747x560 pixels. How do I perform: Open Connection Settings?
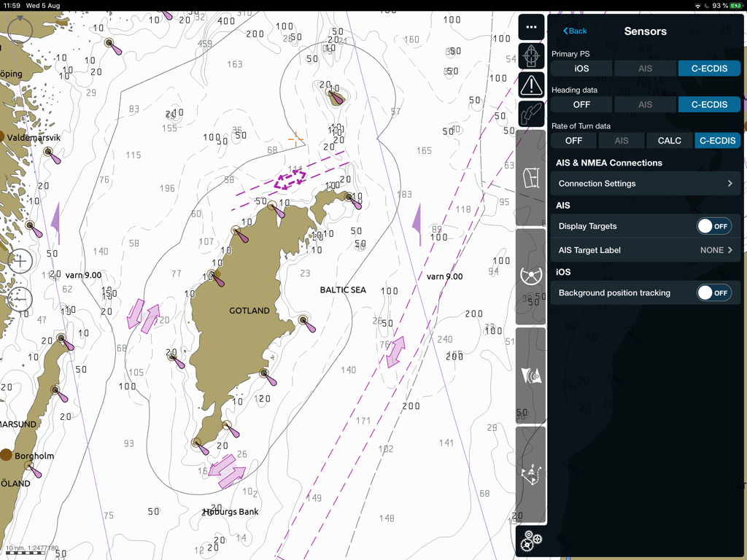(x=645, y=183)
